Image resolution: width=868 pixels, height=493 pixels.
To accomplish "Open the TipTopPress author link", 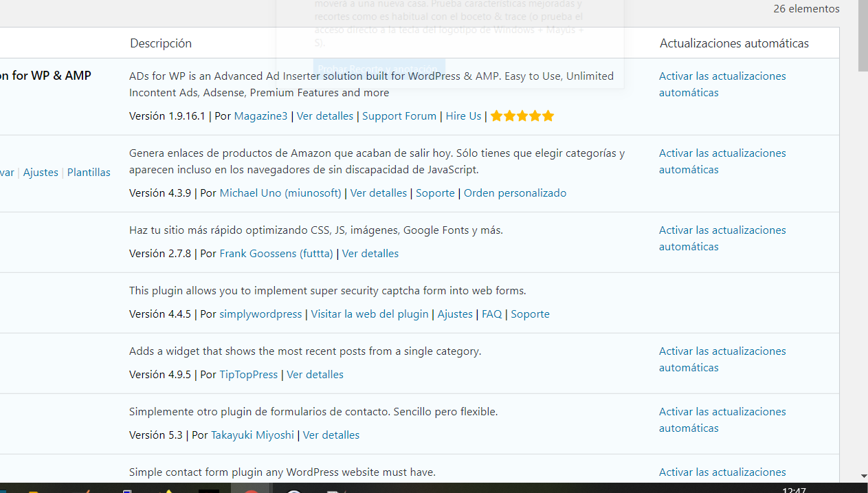I will (248, 375).
